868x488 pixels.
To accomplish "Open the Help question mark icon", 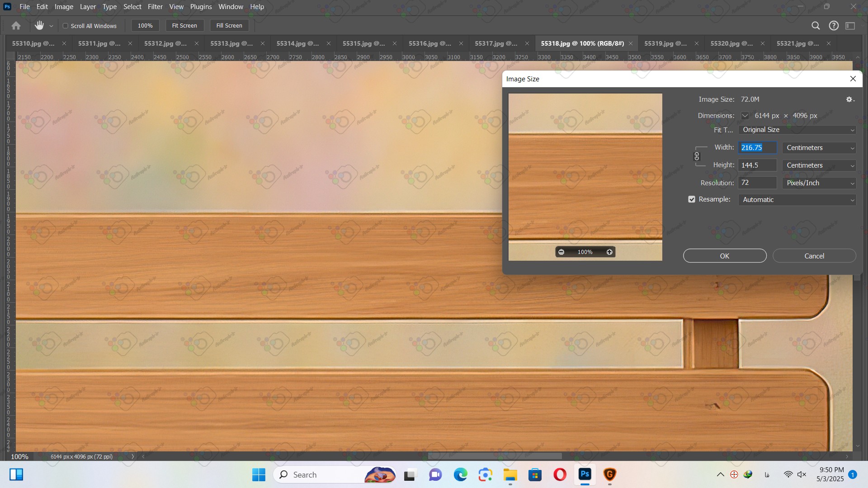I will [834, 26].
